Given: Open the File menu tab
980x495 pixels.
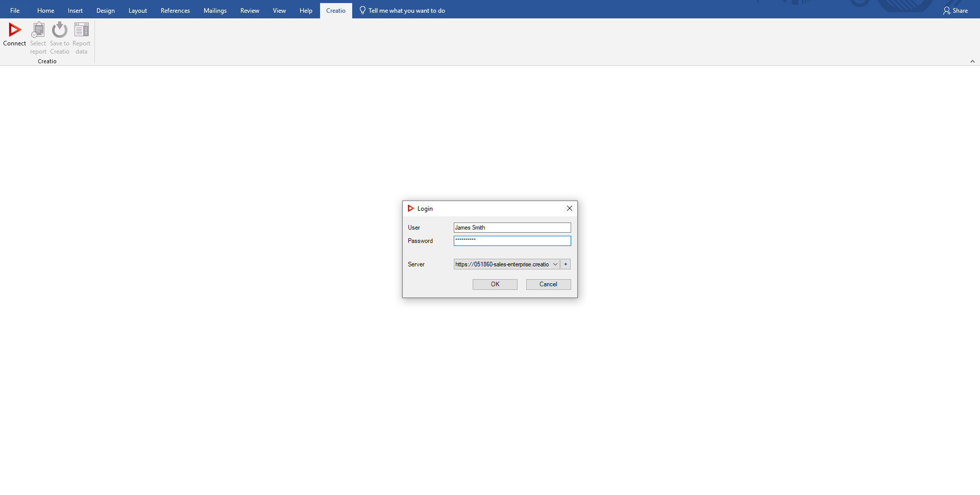Looking at the screenshot, I should [15, 11].
